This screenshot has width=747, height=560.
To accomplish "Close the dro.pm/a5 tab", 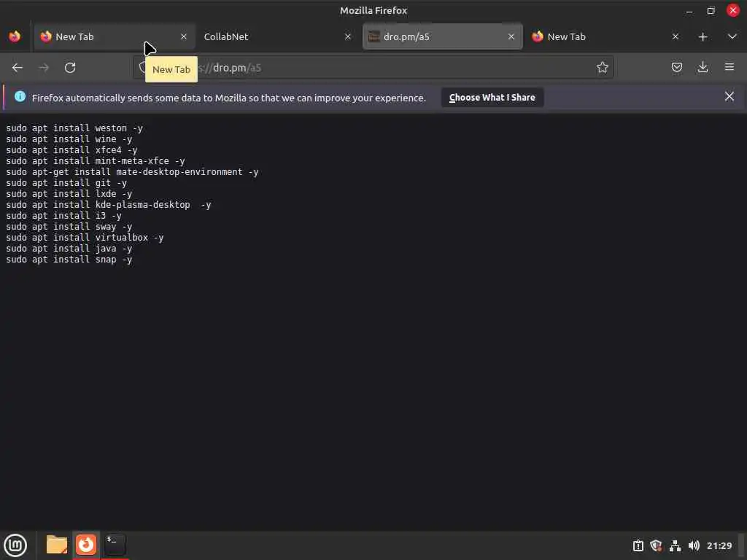I will click(511, 36).
